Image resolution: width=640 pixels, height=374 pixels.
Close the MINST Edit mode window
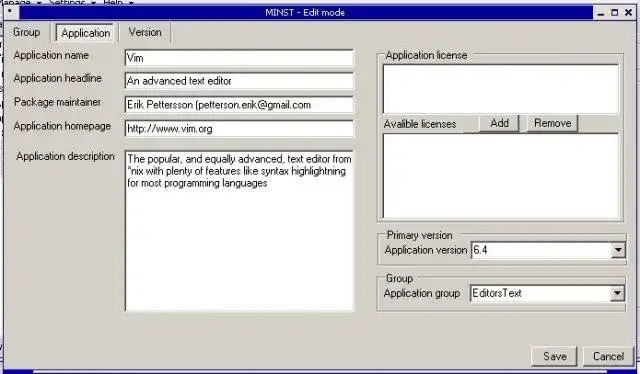(628, 13)
